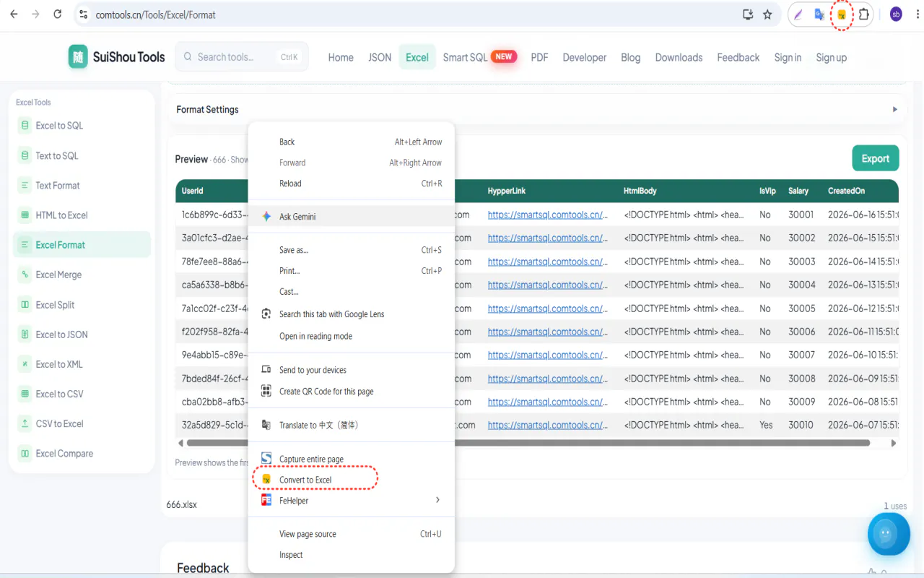This screenshot has width=924, height=578.
Task: Go to the Developer nav item
Action: coord(584,57)
